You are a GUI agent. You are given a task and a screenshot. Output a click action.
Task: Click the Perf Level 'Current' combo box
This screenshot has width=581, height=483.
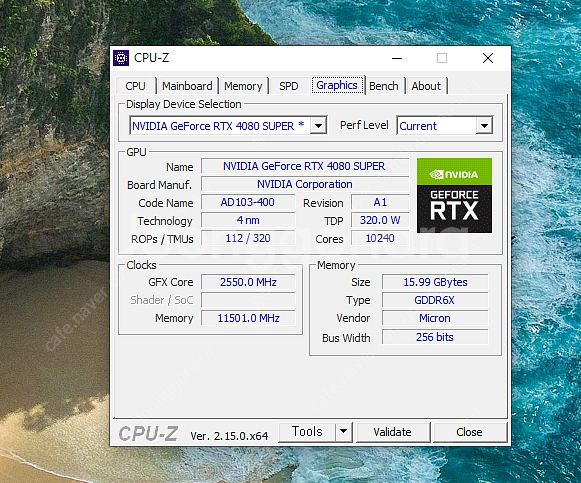(x=444, y=126)
